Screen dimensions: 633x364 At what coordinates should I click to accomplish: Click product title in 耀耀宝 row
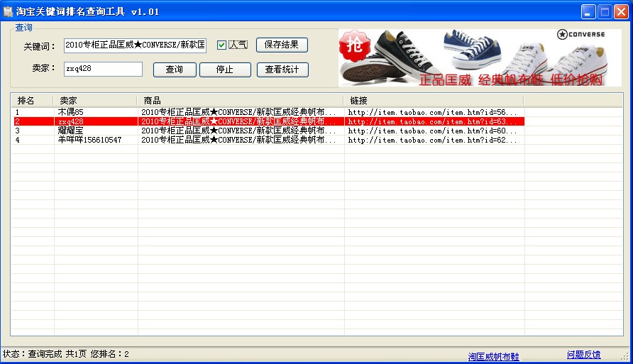click(x=238, y=131)
